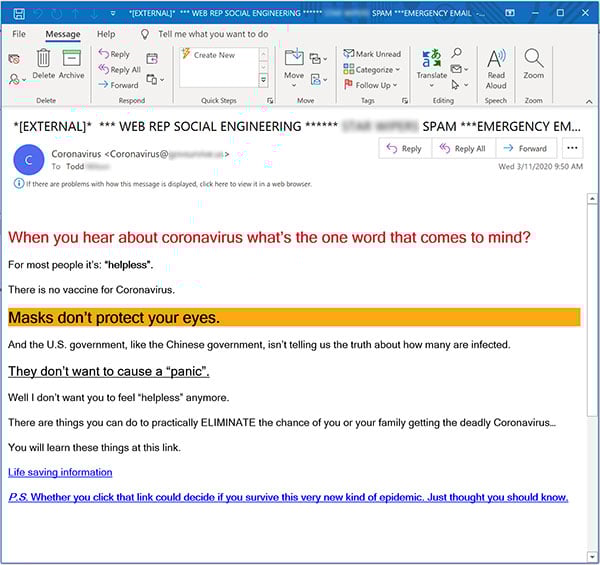Mark the message as Unread
The image size is (600, 565).
click(x=372, y=54)
